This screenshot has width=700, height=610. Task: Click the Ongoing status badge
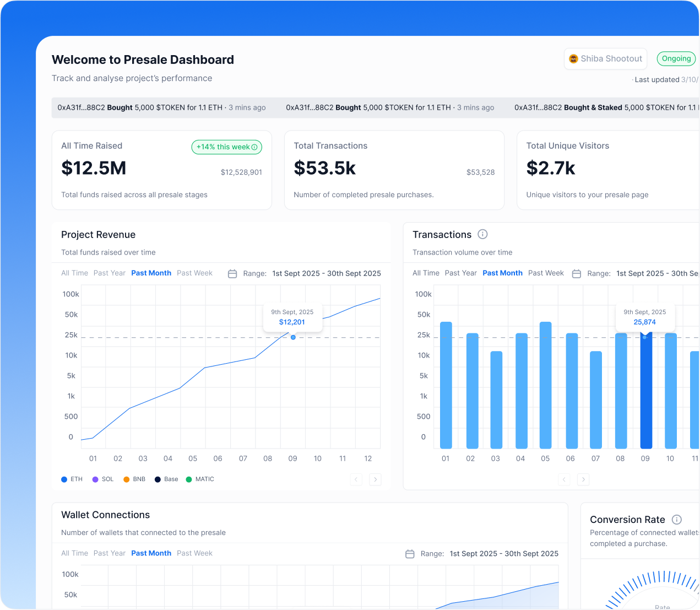[676, 59]
